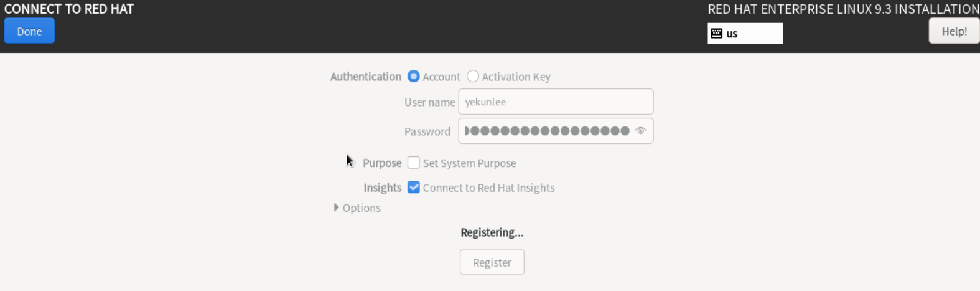This screenshot has width=980, height=291.
Task: Reveal password with the eye icon
Action: tap(640, 131)
